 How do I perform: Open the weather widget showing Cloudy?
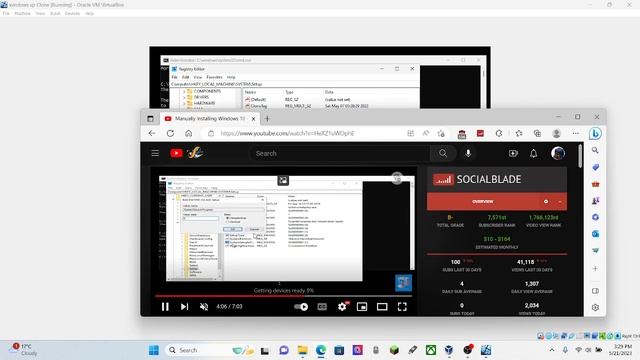[x=24, y=350]
